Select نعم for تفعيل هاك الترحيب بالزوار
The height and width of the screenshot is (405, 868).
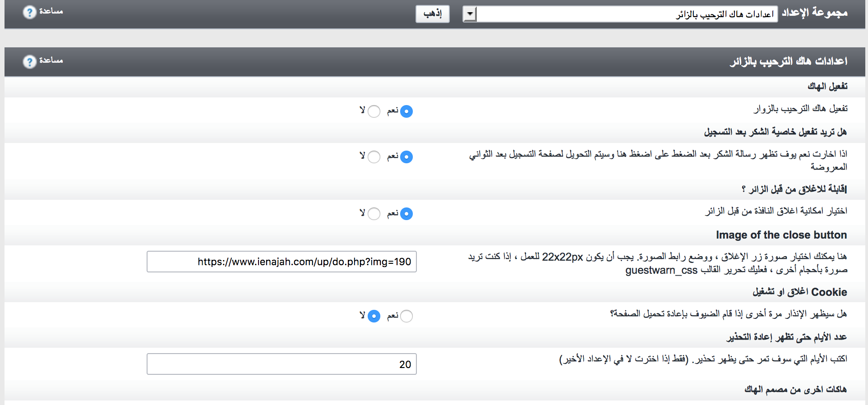406,111
